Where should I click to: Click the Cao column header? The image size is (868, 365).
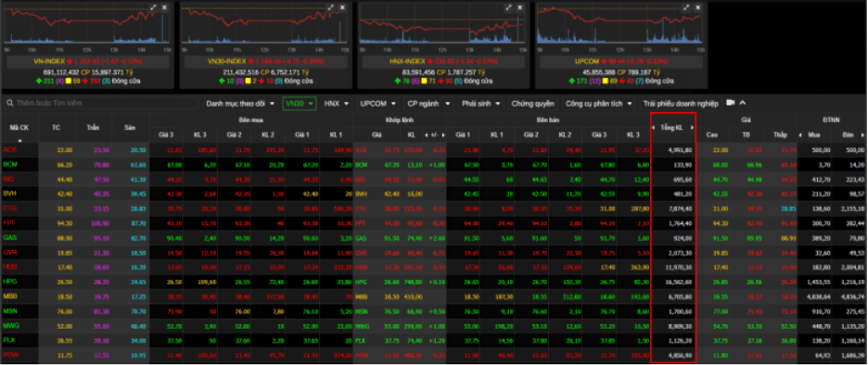tap(712, 135)
